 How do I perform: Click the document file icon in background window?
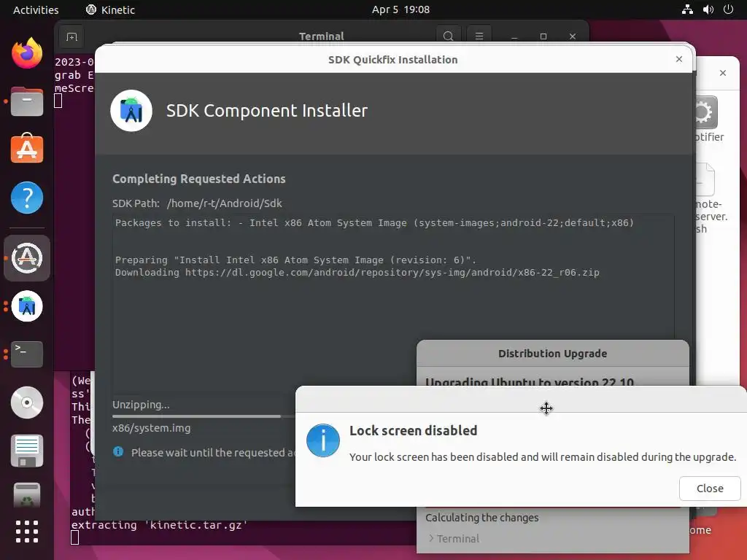705,179
